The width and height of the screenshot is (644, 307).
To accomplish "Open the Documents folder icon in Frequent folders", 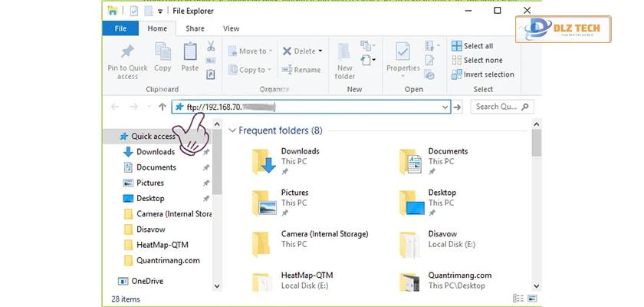I will click(x=411, y=161).
